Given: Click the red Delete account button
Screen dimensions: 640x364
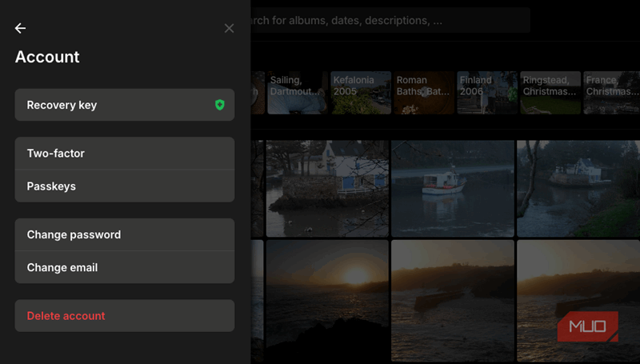Looking at the screenshot, I should pos(124,316).
